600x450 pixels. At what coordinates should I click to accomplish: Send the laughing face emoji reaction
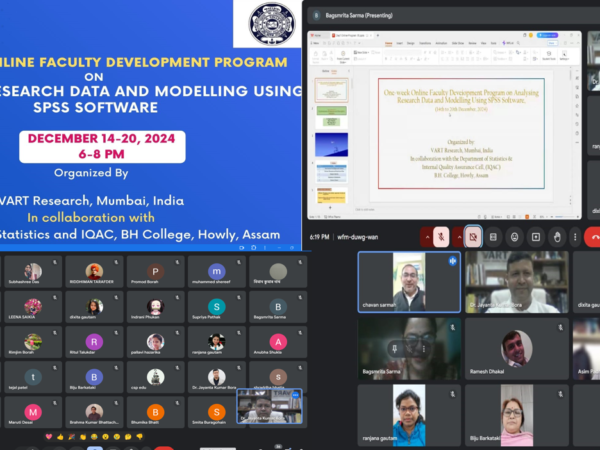point(94,436)
